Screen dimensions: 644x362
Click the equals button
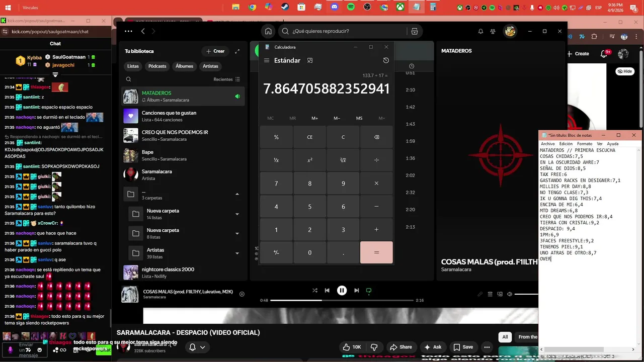376,252
